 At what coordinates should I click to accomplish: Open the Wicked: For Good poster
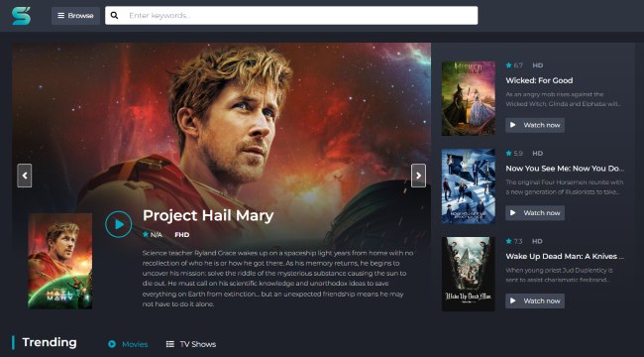pos(469,98)
